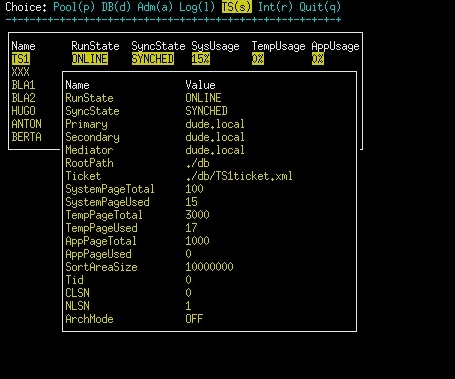Image resolution: width=455 pixels, height=379 pixels.
Task: Click the 0% AppUsage cell
Action: [x=318, y=59]
